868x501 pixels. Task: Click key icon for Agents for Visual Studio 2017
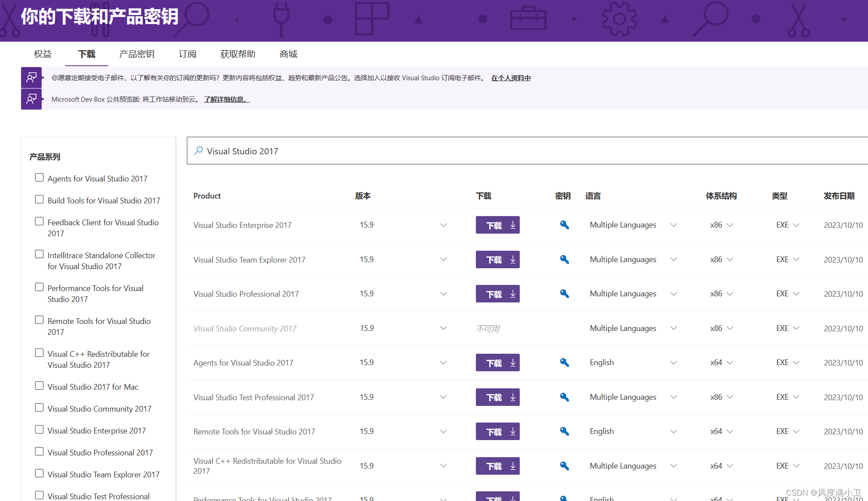564,362
